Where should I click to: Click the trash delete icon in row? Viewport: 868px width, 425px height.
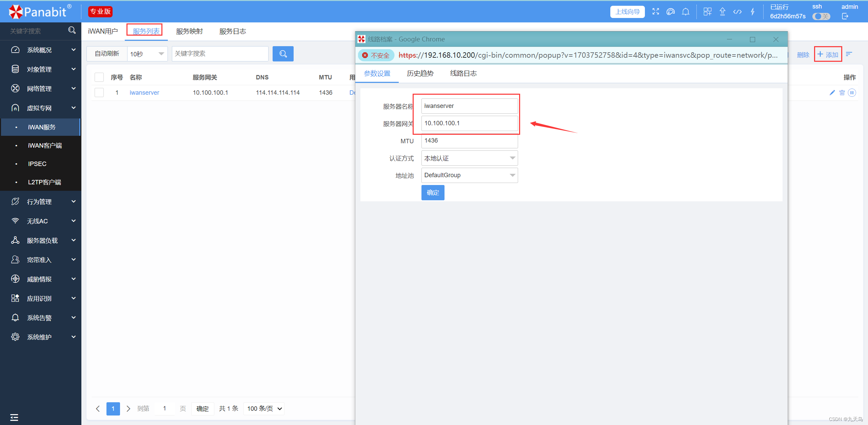tap(842, 93)
